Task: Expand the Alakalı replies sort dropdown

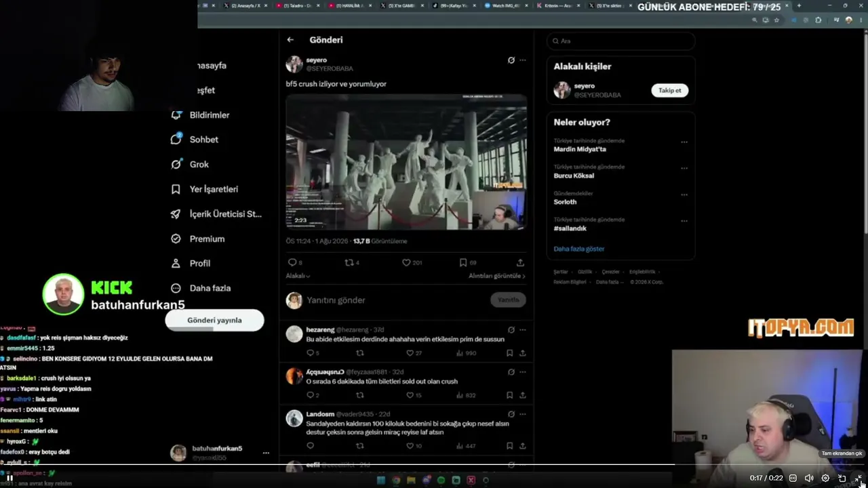Action: coord(298,276)
